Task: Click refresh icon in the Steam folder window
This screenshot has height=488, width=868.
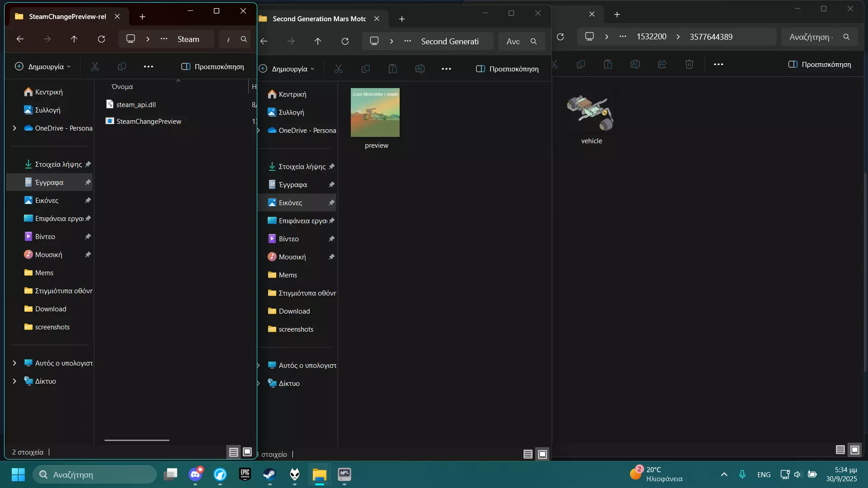Action: click(x=101, y=39)
